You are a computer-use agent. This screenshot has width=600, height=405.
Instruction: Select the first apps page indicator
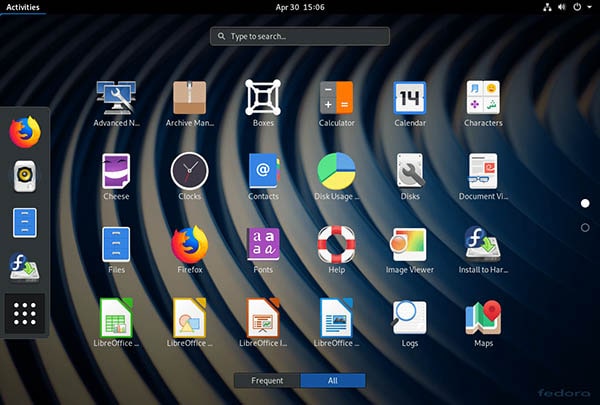pos(585,203)
